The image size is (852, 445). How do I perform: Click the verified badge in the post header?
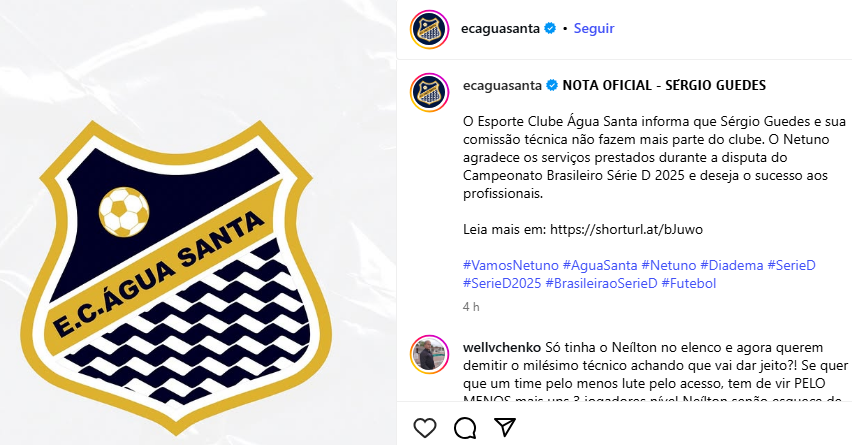click(550, 28)
